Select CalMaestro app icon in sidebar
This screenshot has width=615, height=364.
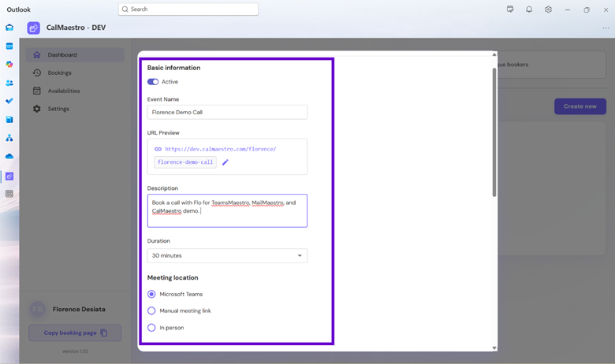pos(9,176)
